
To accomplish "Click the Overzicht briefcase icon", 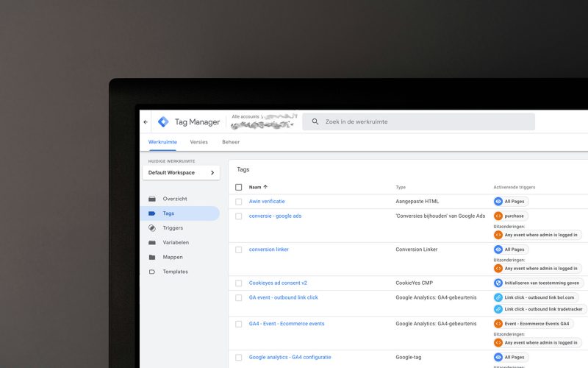I will coord(152,199).
